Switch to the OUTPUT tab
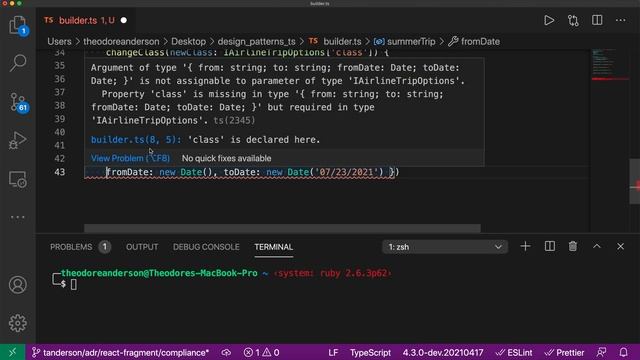The image size is (640, 360). (142, 247)
